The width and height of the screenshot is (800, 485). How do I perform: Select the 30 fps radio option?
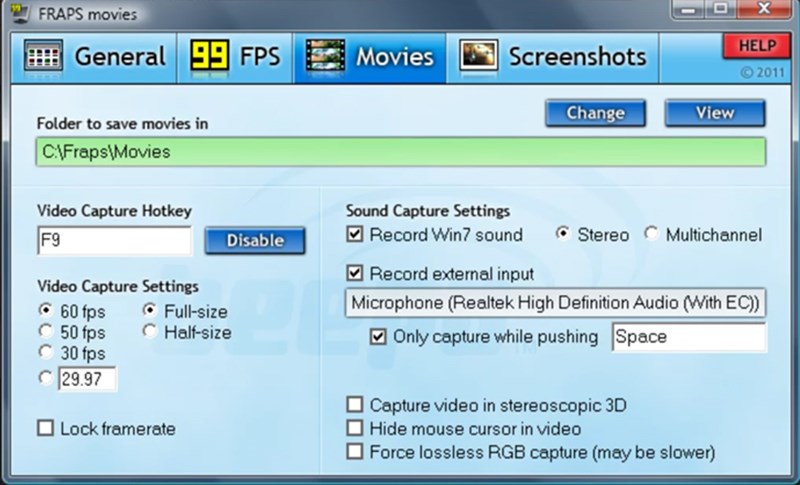pos(45,352)
